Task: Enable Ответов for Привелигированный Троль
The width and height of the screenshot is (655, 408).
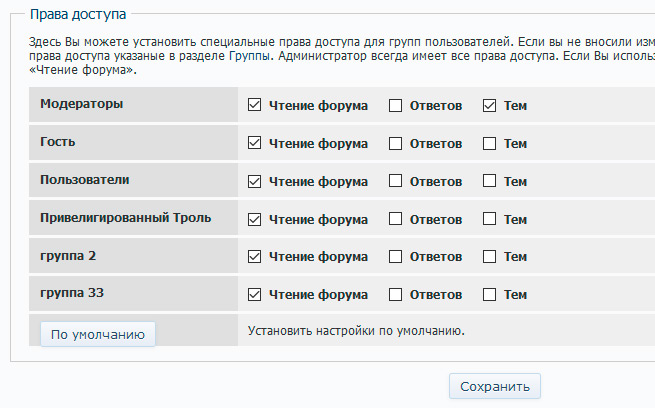Action: coord(395,219)
